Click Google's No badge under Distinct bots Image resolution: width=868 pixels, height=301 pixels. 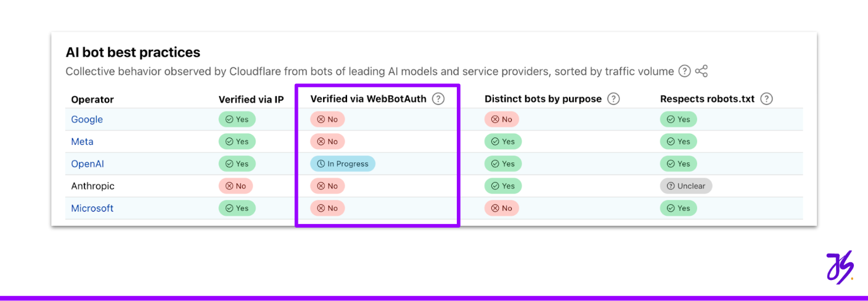(501, 120)
